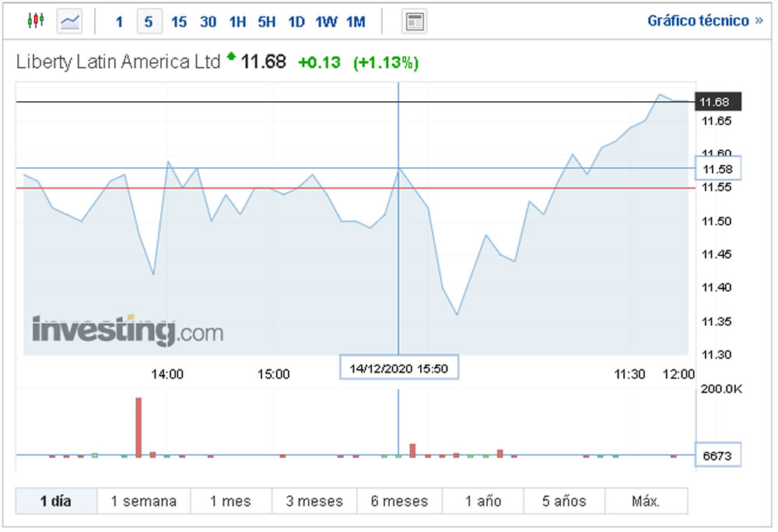The image size is (778, 532).
Task: Click the 11.58 crosshair price label
Action: tap(718, 169)
